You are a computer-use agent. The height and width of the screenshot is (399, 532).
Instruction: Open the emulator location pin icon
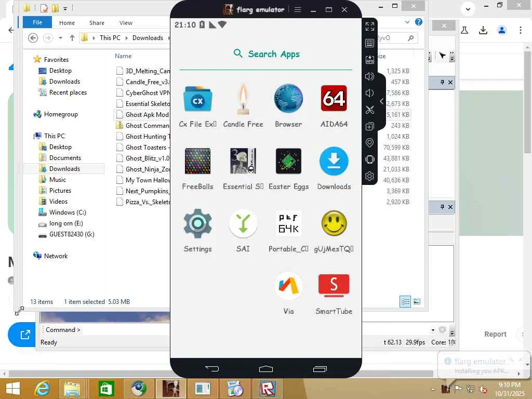tap(370, 143)
